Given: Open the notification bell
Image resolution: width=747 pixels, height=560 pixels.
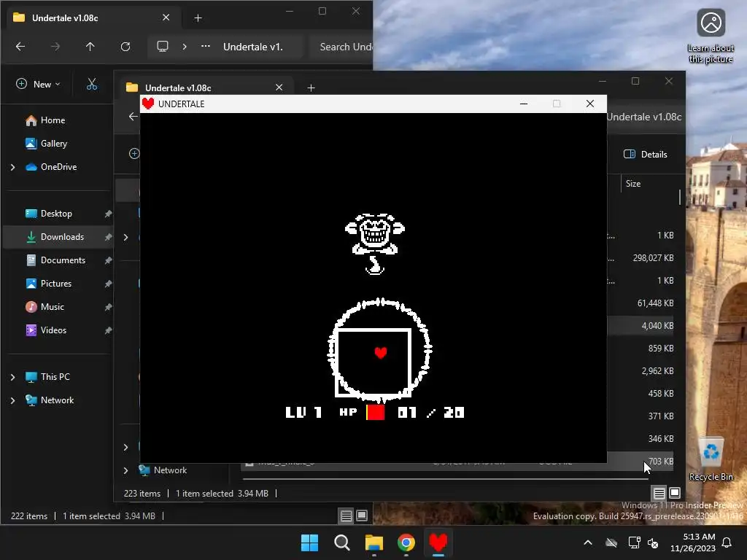Looking at the screenshot, I should [x=727, y=542].
